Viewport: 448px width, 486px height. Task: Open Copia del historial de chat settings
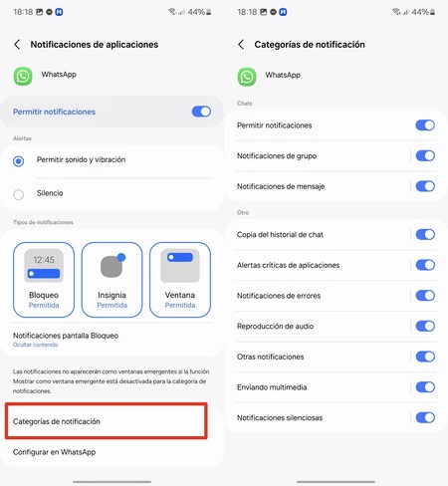pyautogui.click(x=321, y=235)
